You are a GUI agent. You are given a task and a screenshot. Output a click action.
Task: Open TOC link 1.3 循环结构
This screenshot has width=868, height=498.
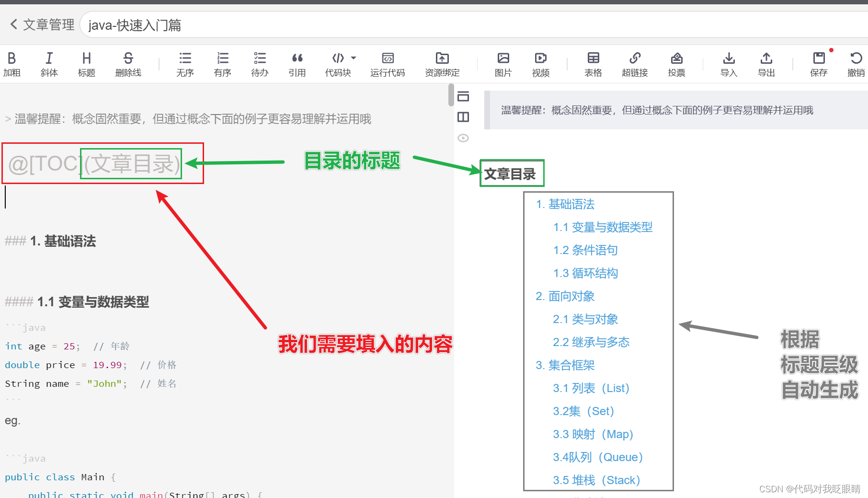[x=585, y=273]
